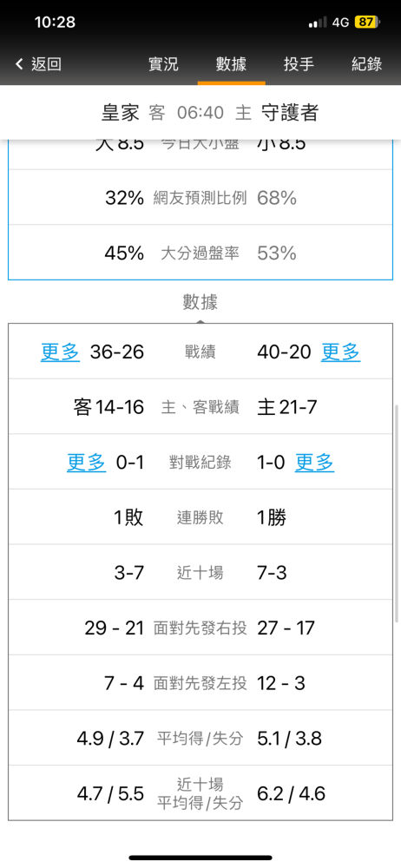401x868 pixels.
Task: Tap the cellular signal bars icon
Action: (318, 23)
